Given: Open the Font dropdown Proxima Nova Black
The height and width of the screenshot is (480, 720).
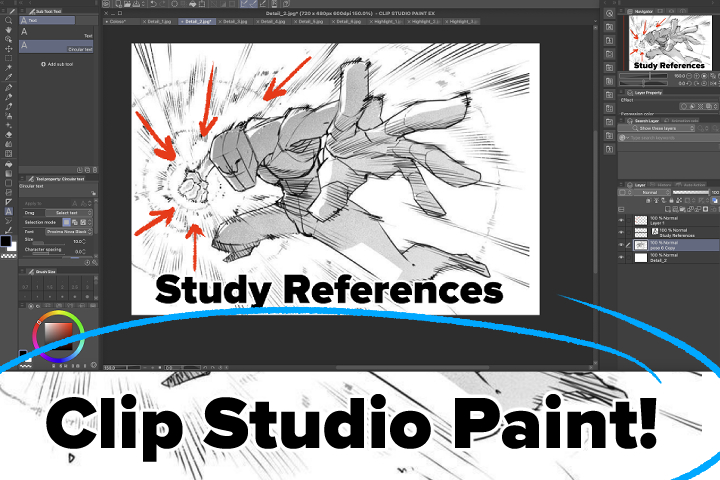Looking at the screenshot, I should 69,232.
